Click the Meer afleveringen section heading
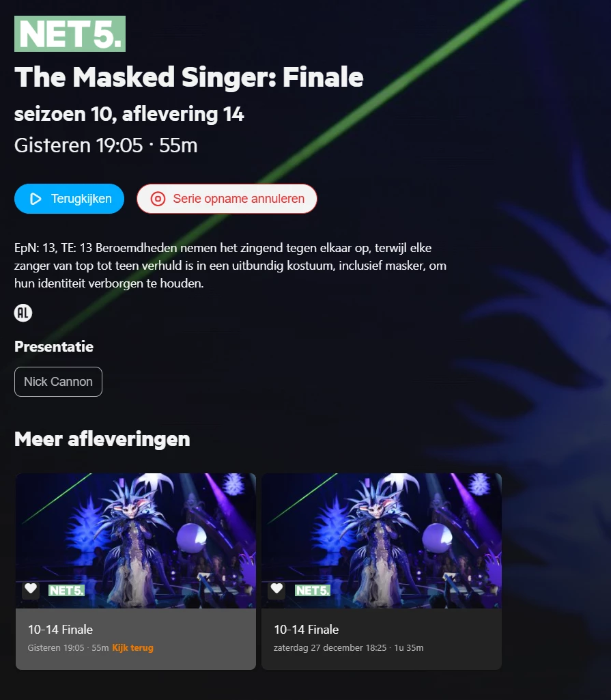This screenshot has width=611, height=700. [102, 439]
